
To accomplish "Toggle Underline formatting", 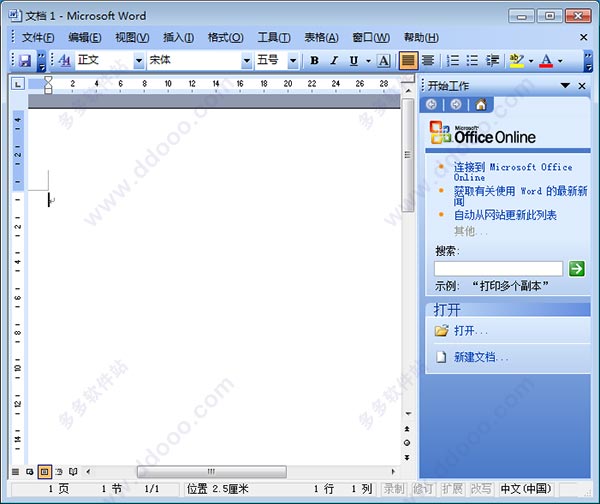I will coord(354,60).
